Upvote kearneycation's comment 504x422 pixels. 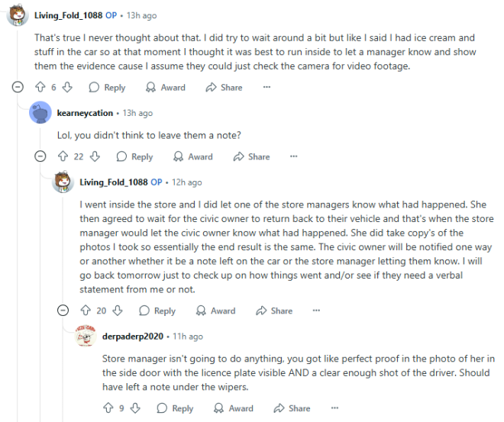point(63,156)
